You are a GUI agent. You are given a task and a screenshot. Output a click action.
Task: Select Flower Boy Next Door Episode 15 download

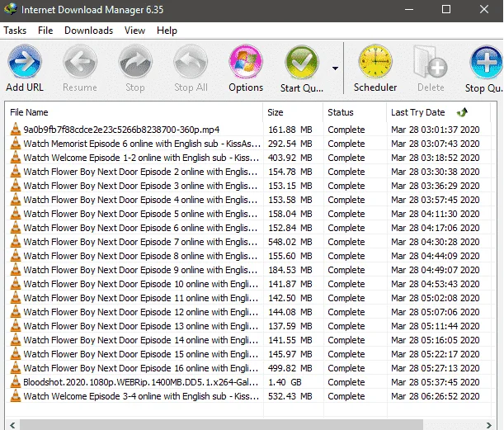[x=141, y=354]
